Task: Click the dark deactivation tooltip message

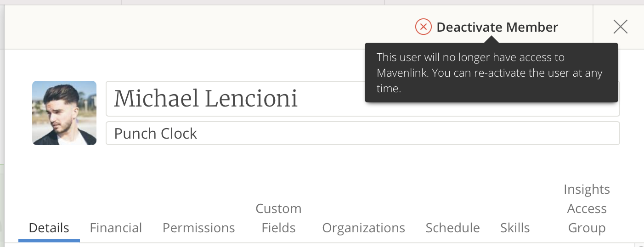Action: [491, 73]
